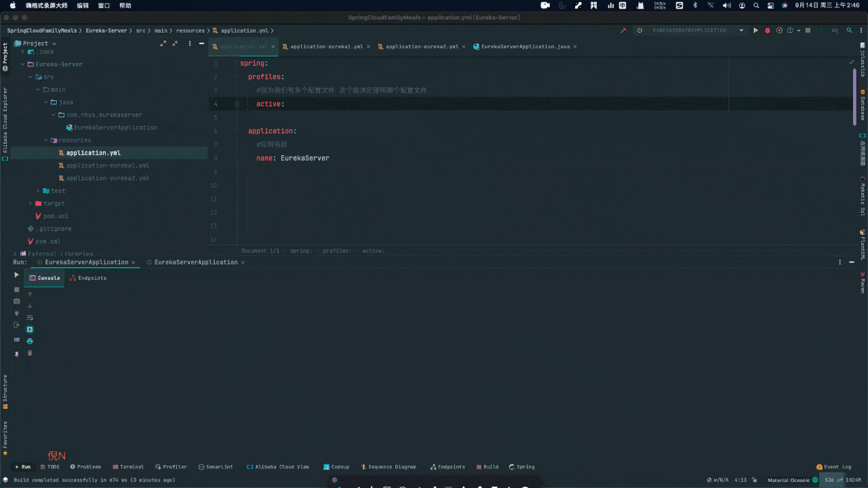Print console output
Image resolution: width=868 pixels, height=488 pixels.
click(x=30, y=341)
